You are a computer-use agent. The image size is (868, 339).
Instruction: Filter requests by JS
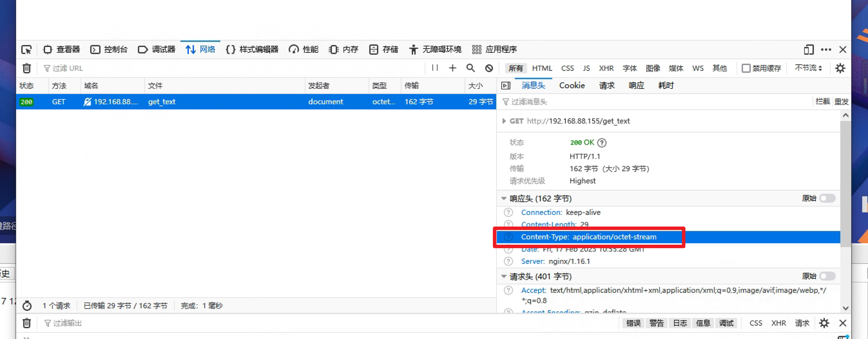click(586, 68)
